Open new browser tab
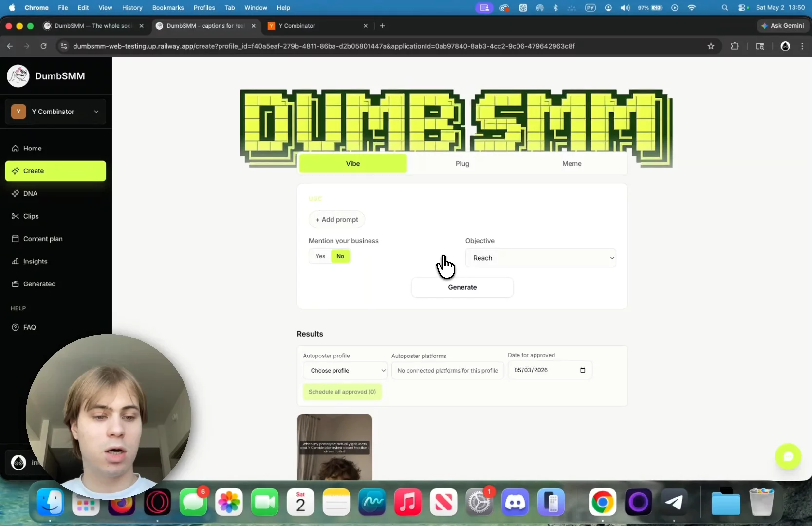This screenshot has height=526, width=812. [x=382, y=26]
